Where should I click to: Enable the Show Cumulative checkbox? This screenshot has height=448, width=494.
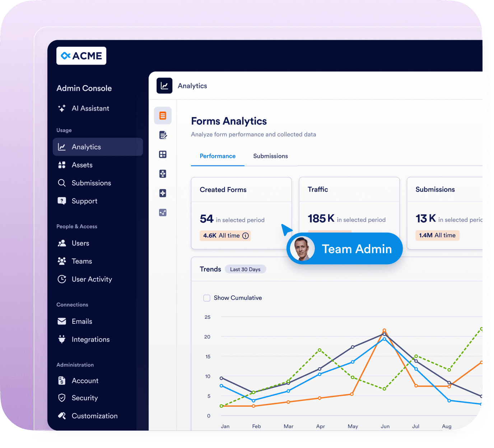pyautogui.click(x=207, y=298)
